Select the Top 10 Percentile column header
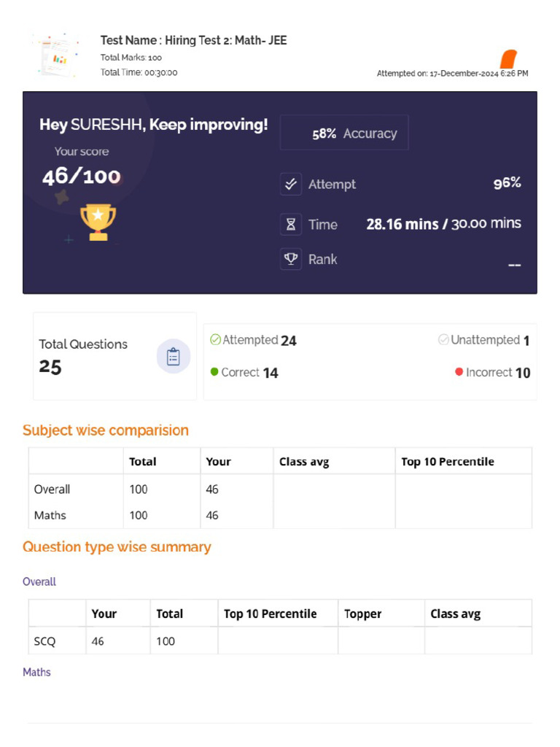Viewport: 560px width, 747px height. (447, 462)
